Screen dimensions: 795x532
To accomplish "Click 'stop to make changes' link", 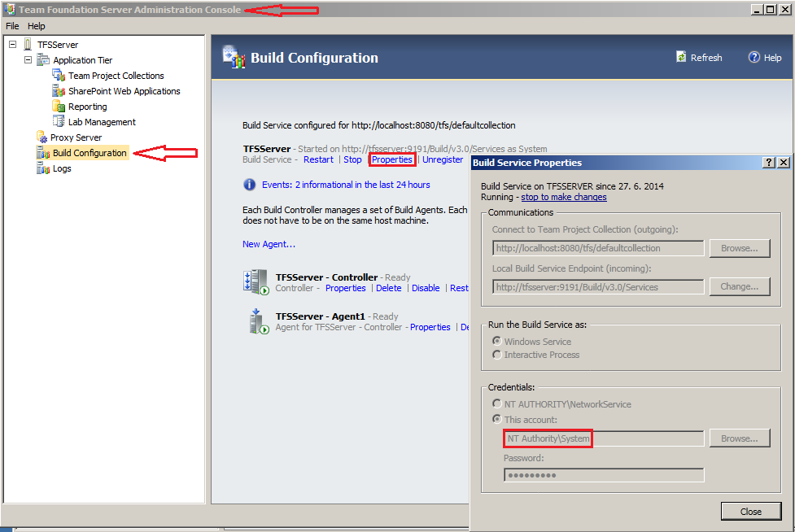I will pos(564,197).
